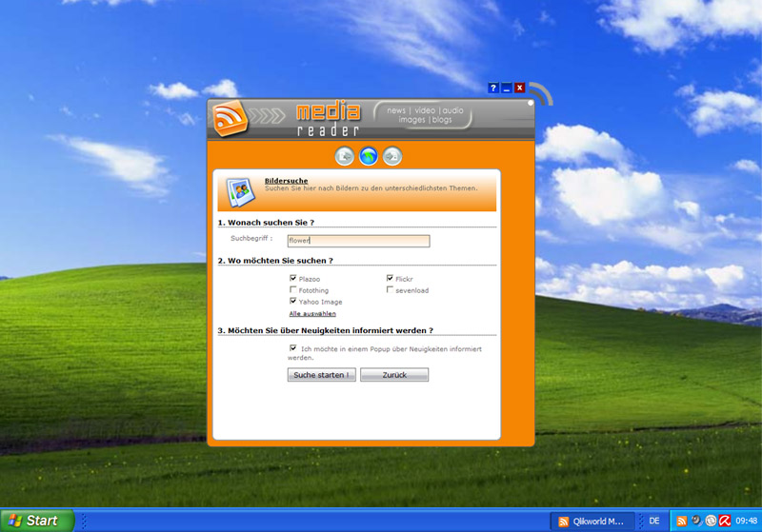
Task: Go back with the left arrow button
Action: 345,156
